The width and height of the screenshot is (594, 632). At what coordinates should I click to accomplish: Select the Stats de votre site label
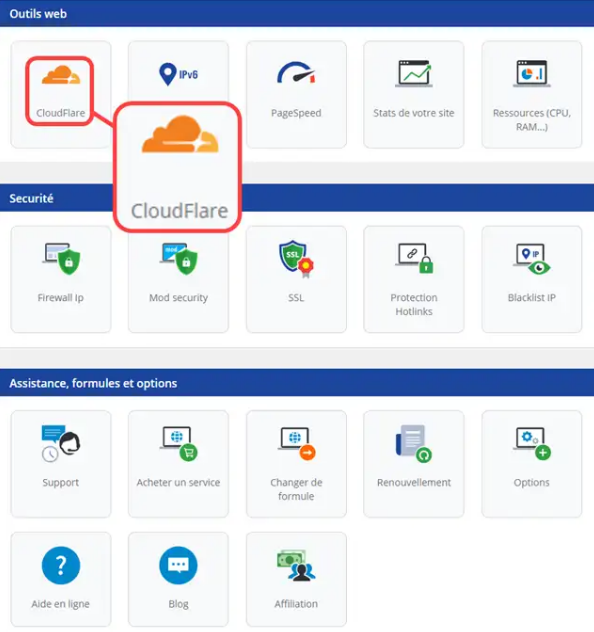pyautogui.click(x=414, y=113)
